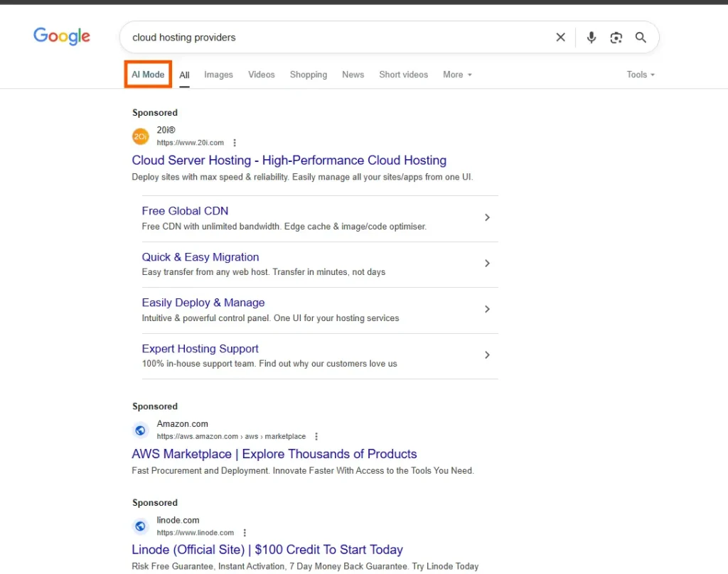Switch to the Images tab
Image resolution: width=728 pixels, height=574 pixels.
coord(219,75)
